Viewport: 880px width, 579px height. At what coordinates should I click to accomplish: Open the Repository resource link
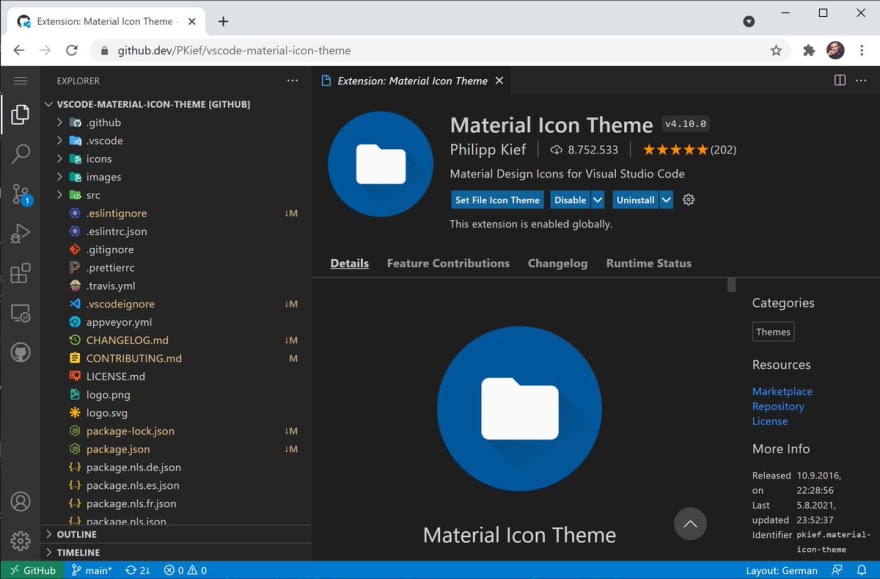click(778, 406)
